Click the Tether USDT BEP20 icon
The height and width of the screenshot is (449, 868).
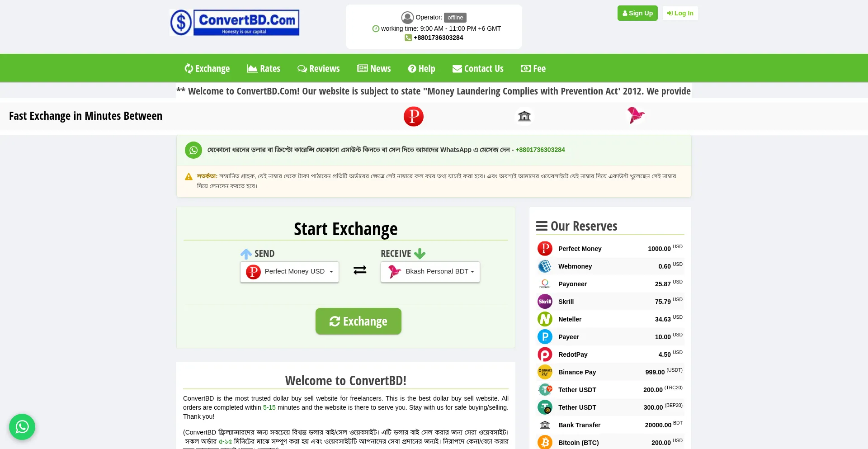pos(545,407)
